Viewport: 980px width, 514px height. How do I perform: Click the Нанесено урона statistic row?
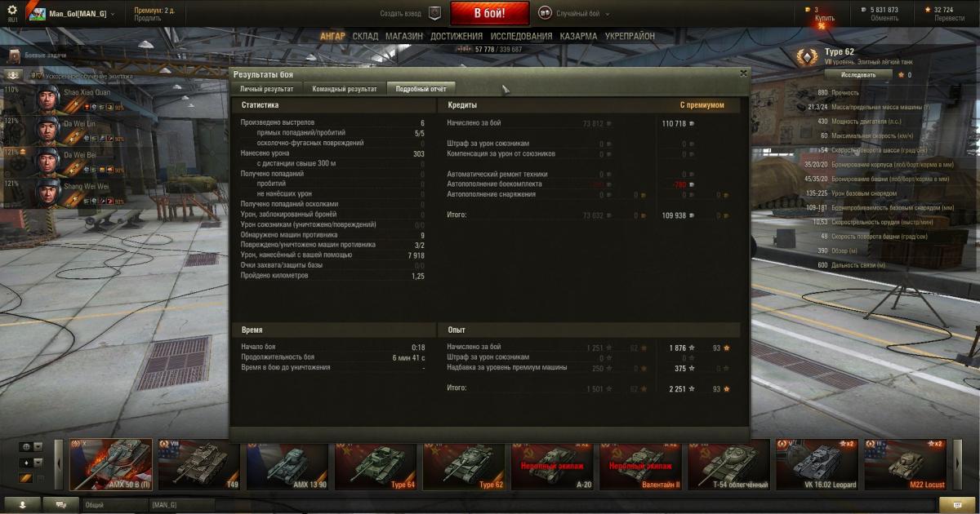333,153
